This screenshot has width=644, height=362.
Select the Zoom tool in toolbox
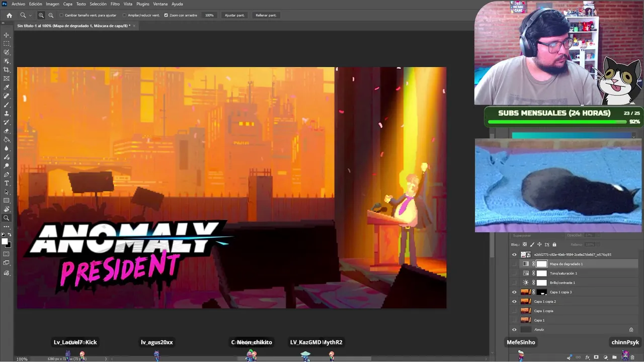tap(7, 218)
